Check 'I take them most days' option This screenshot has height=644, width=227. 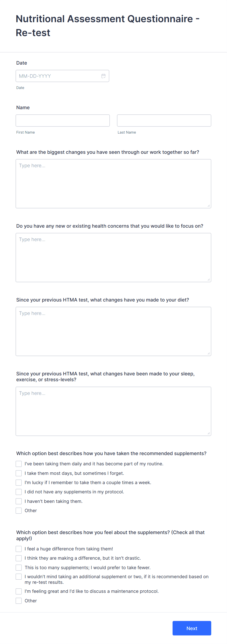click(x=19, y=473)
